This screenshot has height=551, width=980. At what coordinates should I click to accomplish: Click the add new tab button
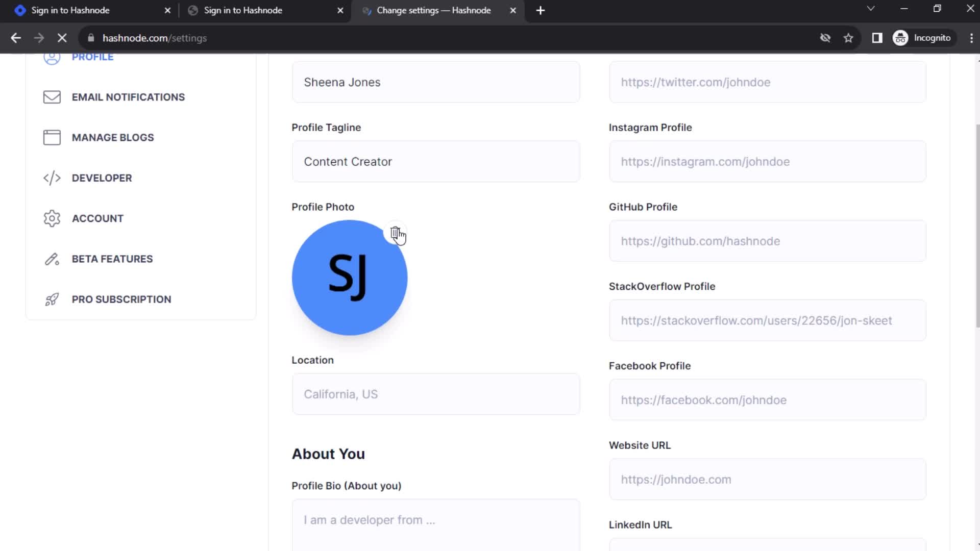coord(539,10)
